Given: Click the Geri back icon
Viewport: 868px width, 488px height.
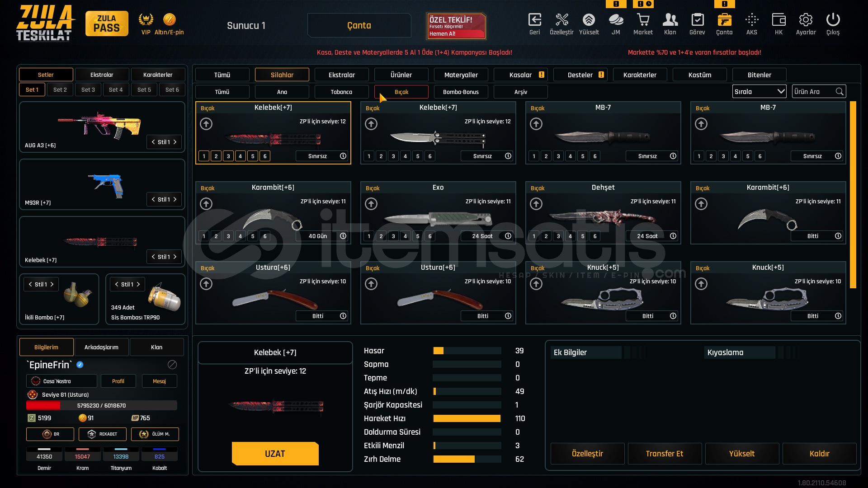Looking at the screenshot, I should click(x=534, y=20).
